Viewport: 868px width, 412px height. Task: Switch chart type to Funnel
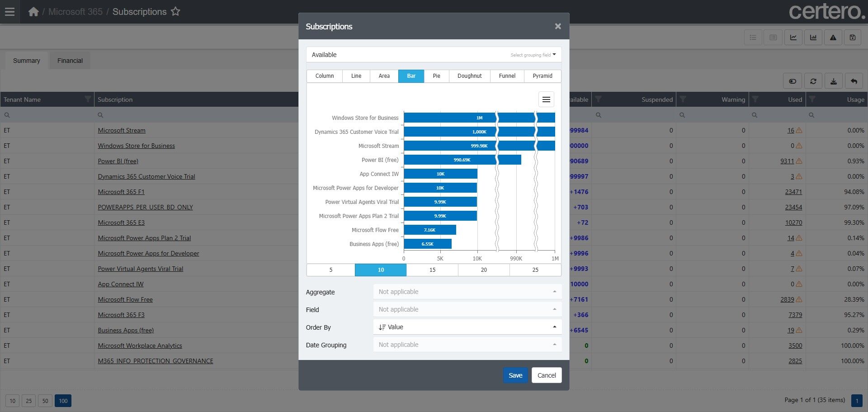(x=507, y=76)
